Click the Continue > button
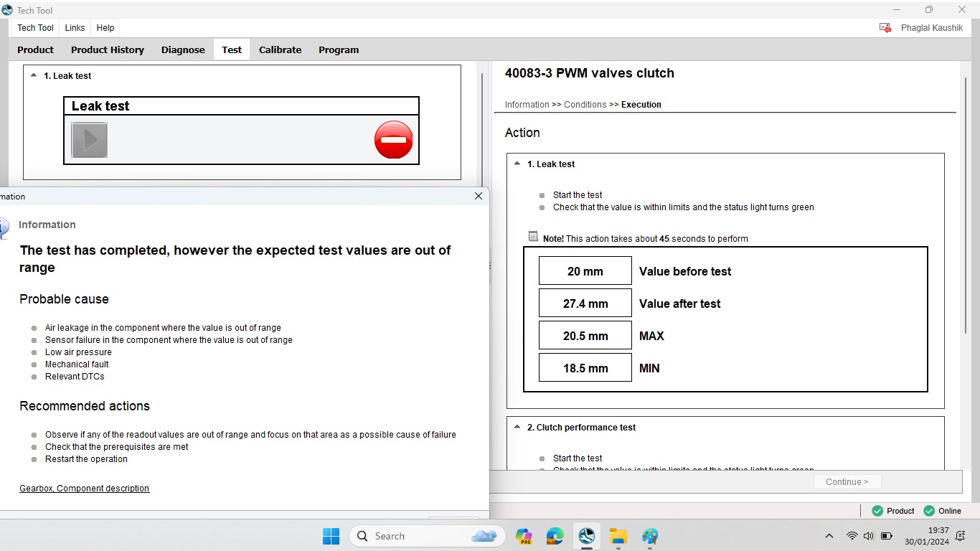This screenshot has width=980, height=551. click(847, 482)
